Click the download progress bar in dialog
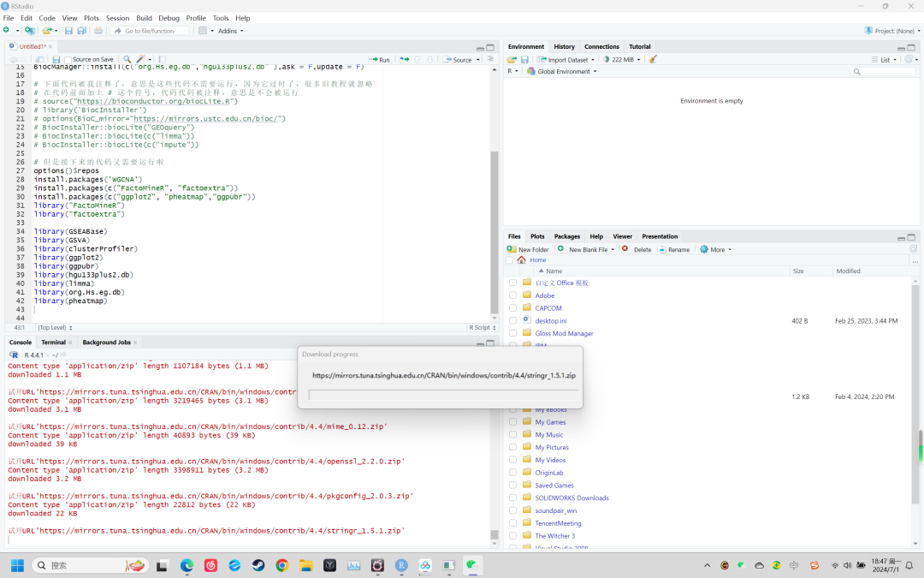 (x=442, y=395)
